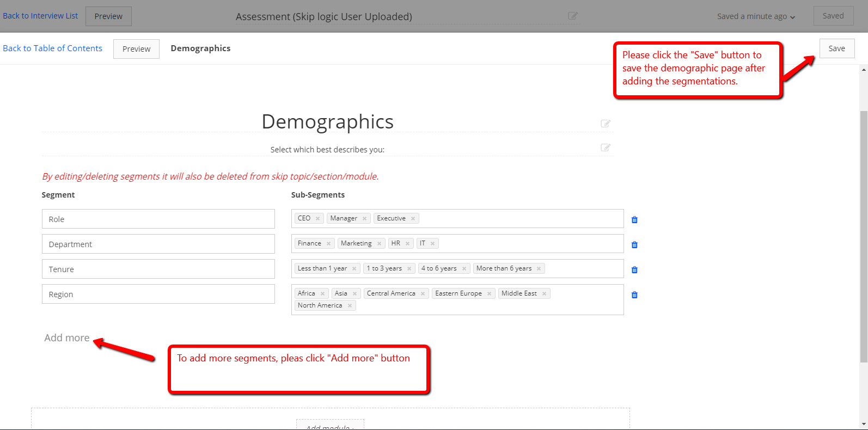This screenshot has width=868, height=430.
Task: Edit the Demographics heading via pencil icon
Action: pos(606,124)
